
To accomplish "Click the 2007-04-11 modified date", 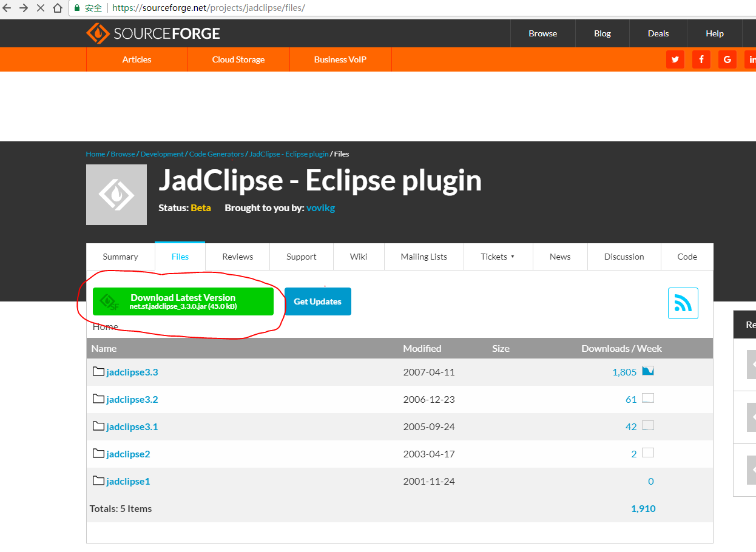I will point(429,372).
